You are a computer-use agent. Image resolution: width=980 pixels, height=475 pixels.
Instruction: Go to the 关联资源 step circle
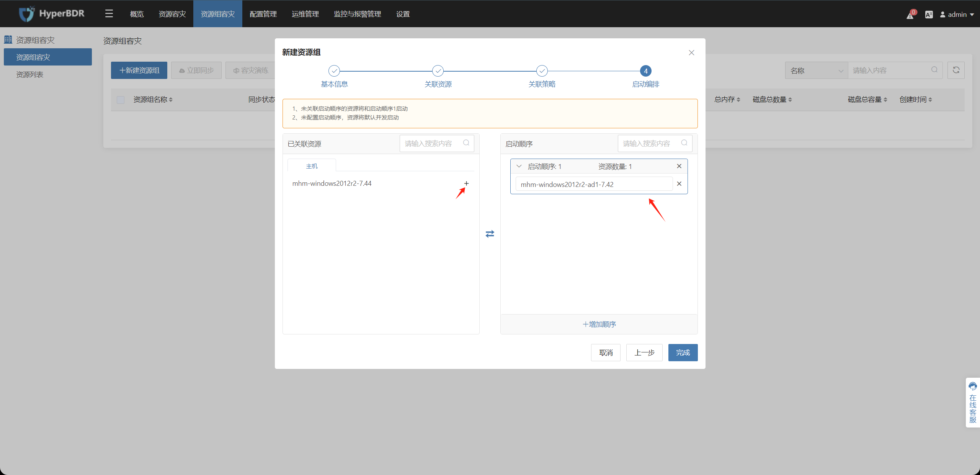coord(438,71)
